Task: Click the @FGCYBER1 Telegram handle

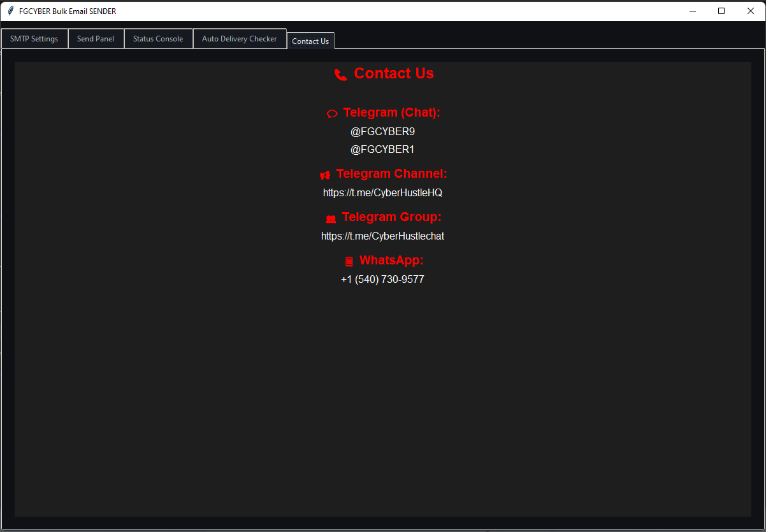Action: (382, 150)
